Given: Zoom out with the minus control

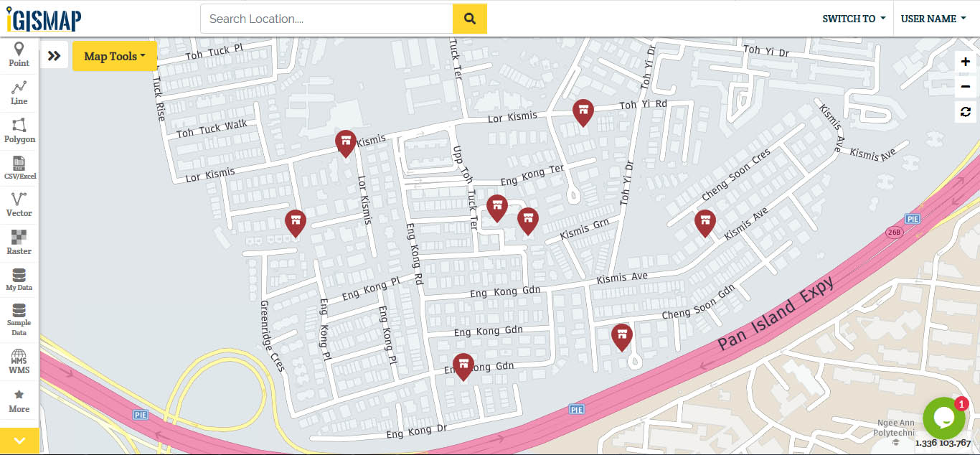Looking at the screenshot, I should pyautogui.click(x=965, y=87).
